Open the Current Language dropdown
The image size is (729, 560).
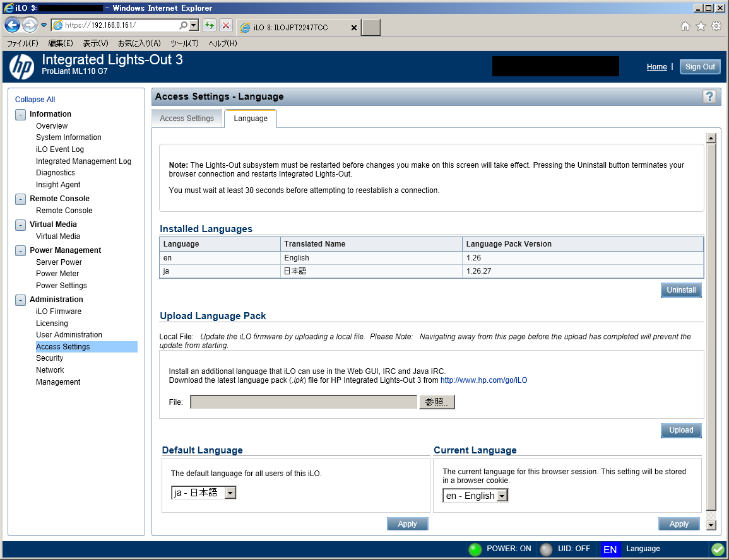(x=475, y=496)
